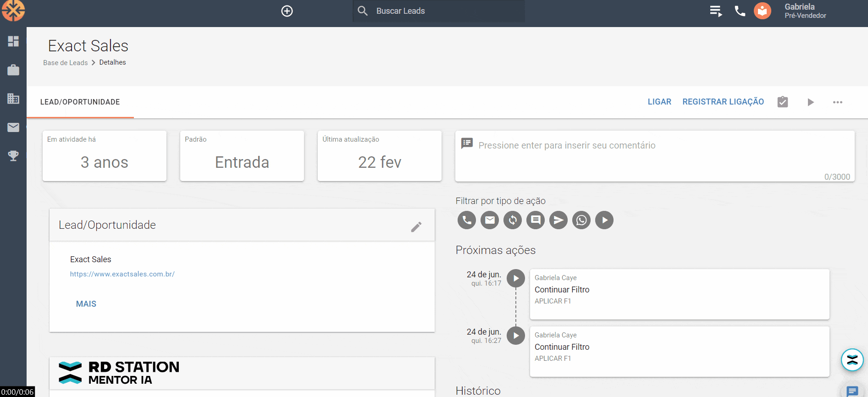The width and height of the screenshot is (868, 397).
Task: Click the Lead/Oportunidade panel heading
Action: (x=107, y=225)
